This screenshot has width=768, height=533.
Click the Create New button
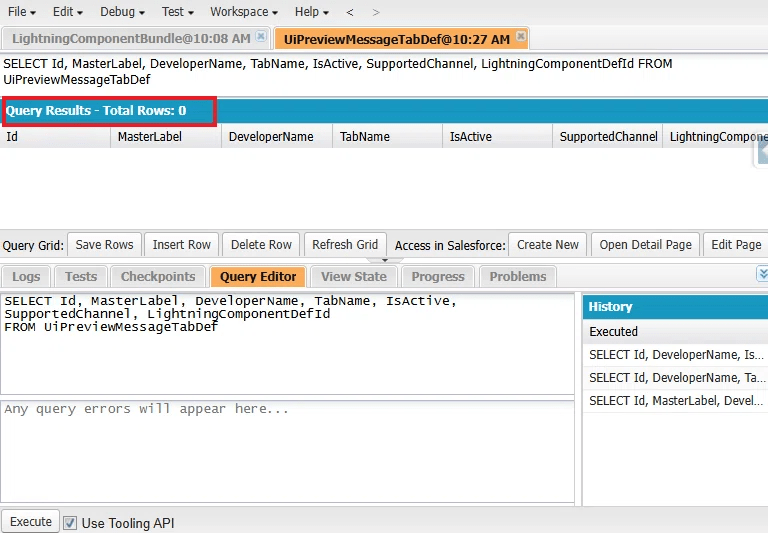[x=548, y=244]
